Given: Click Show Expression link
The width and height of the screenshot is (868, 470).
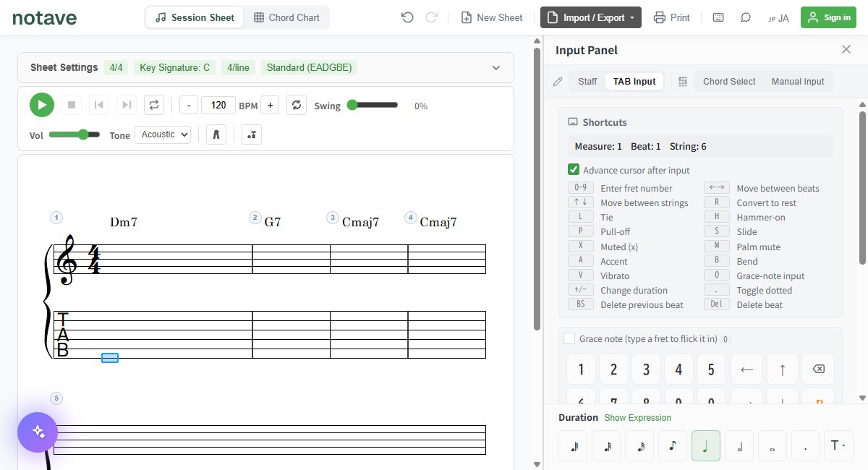Looking at the screenshot, I should tap(637, 418).
